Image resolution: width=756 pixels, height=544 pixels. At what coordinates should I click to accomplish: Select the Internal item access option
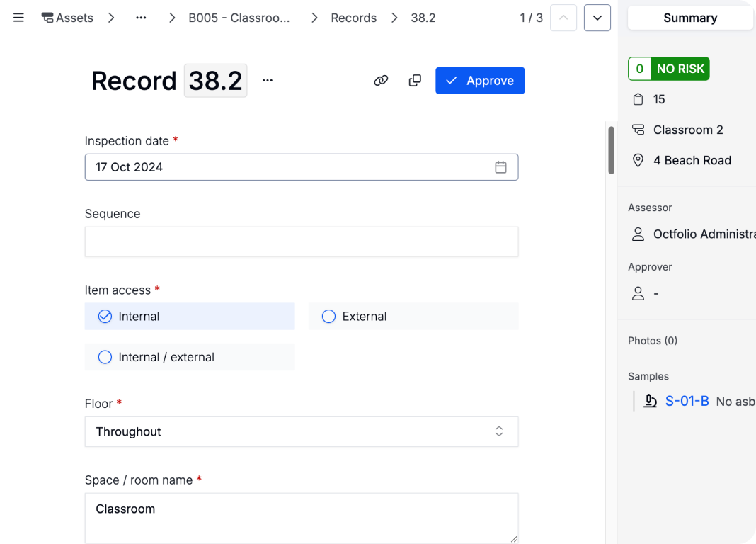click(190, 317)
